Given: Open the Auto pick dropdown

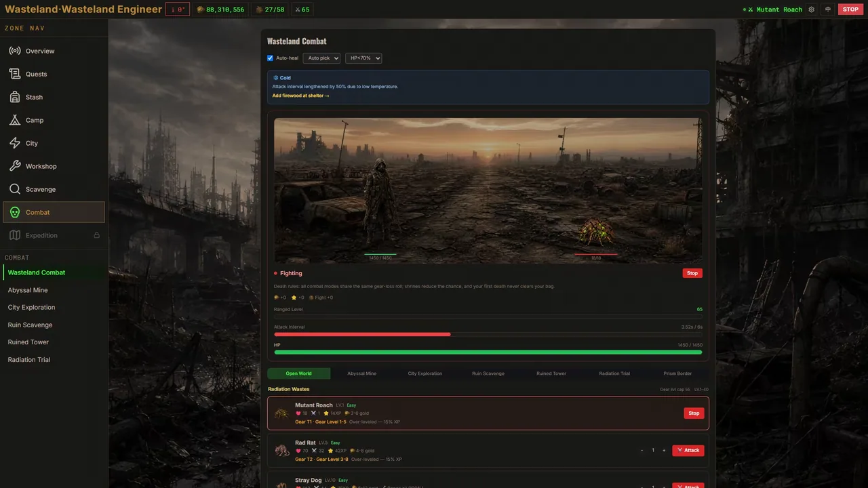Looking at the screenshot, I should pyautogui.click(x=321, y=58).
